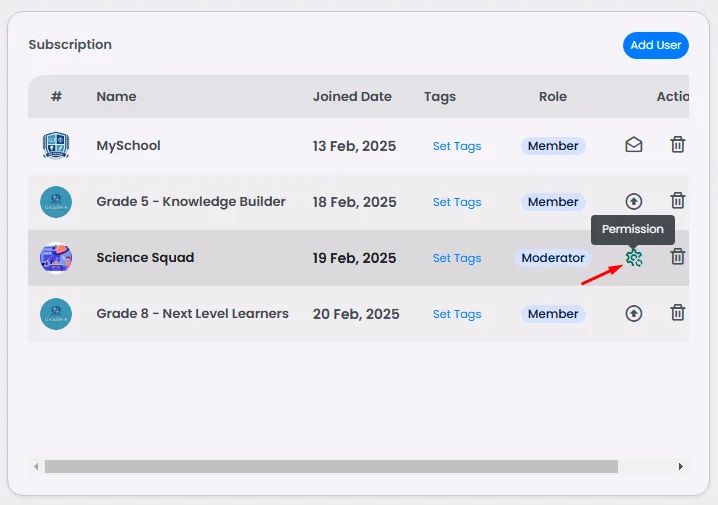This screenshot has height=505, width=718.
Task: Delete Science Squad using trash icon
Action: (x=677, y=257)
